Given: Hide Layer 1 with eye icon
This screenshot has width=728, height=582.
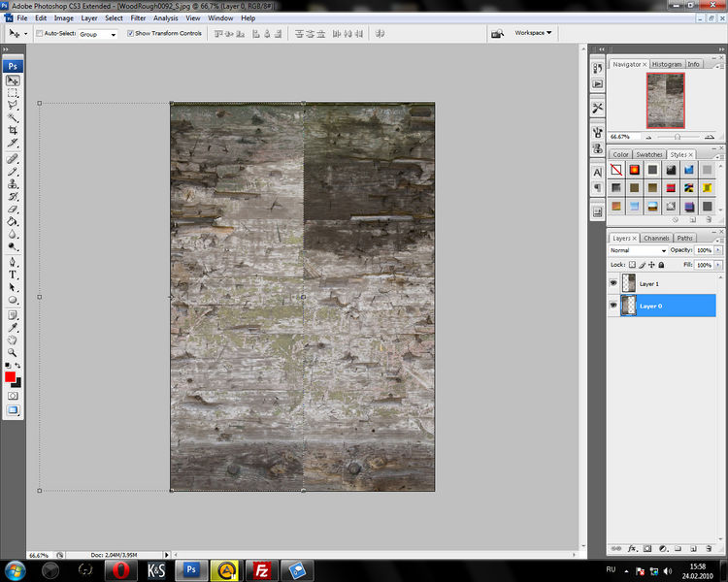Looking at the screenshot, I should (613, 282).
